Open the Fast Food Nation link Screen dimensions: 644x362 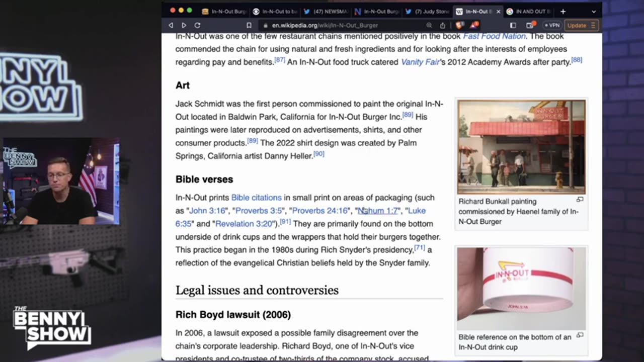[494, 36]
